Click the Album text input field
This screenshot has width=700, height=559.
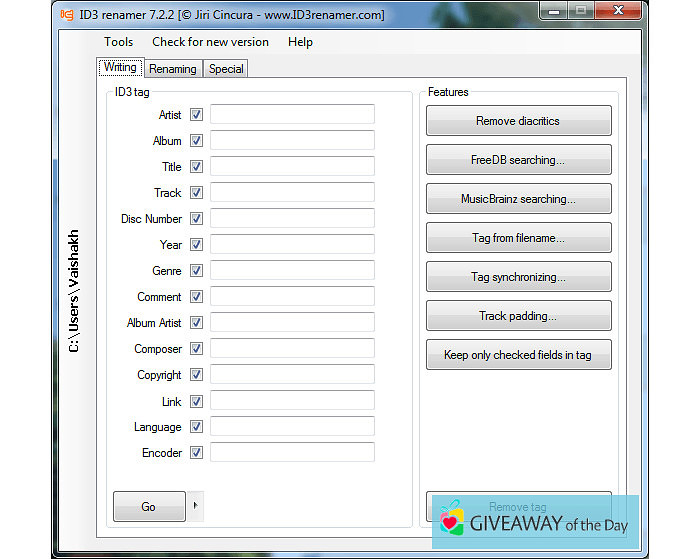(x=292, y=141)
